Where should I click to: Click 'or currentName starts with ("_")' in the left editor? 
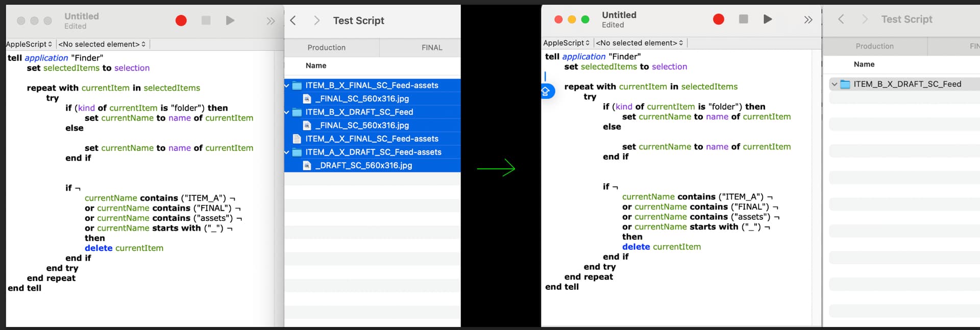154,228
